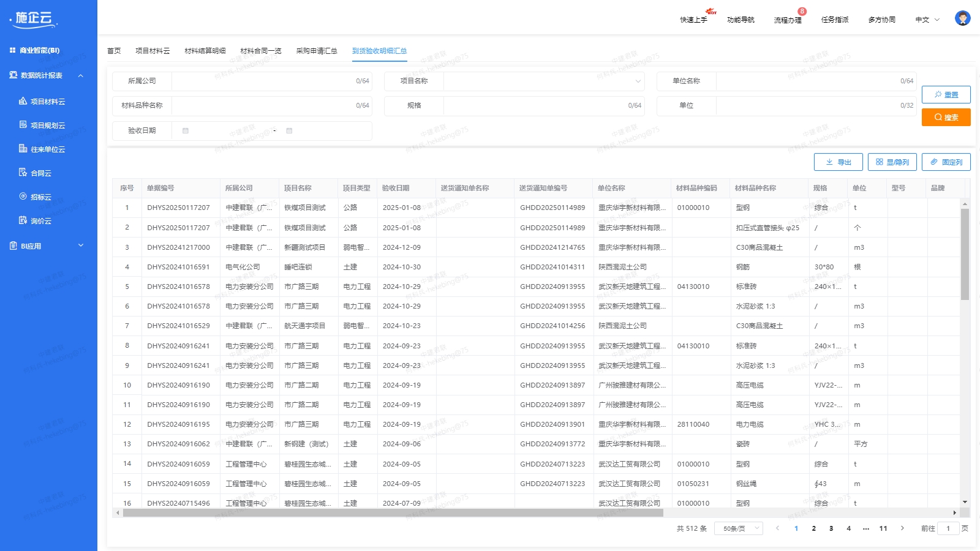Open 流程办理 with notification badge
Screen dimensions: 980x551
(x=787, y=20)
